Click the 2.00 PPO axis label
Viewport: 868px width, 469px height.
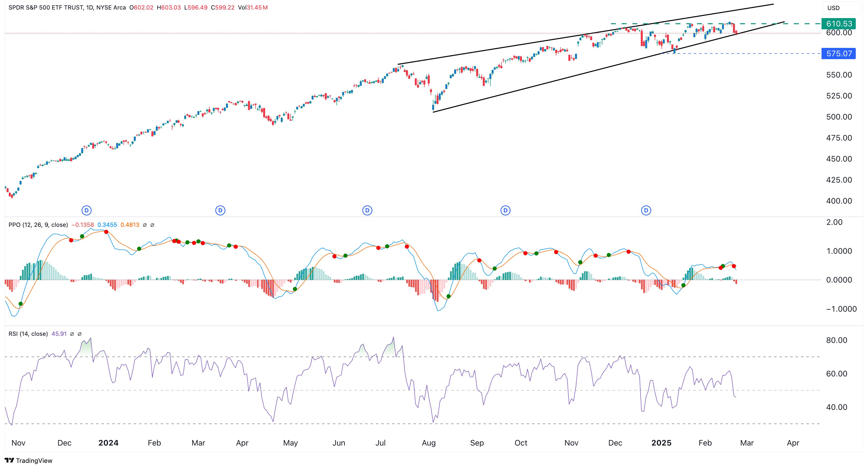pos(834,222)
